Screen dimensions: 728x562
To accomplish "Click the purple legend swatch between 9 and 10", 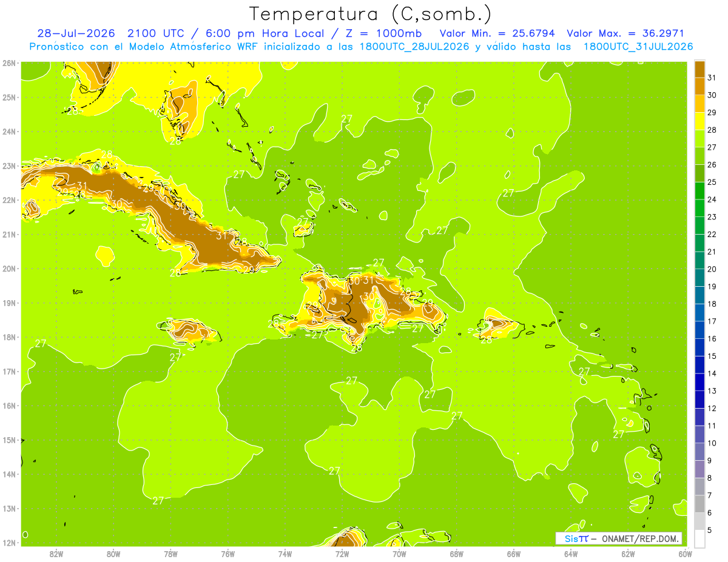I will click(699, 452).
